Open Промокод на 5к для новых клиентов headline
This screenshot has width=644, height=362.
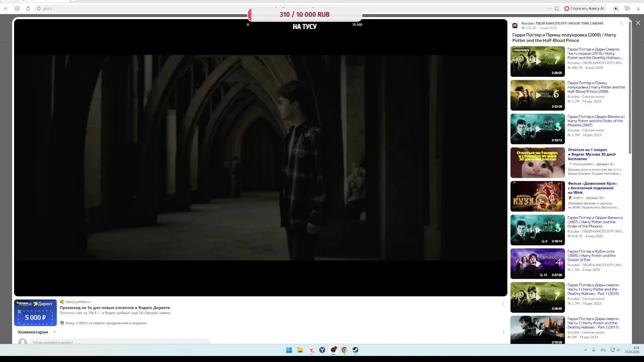point(115,308)
